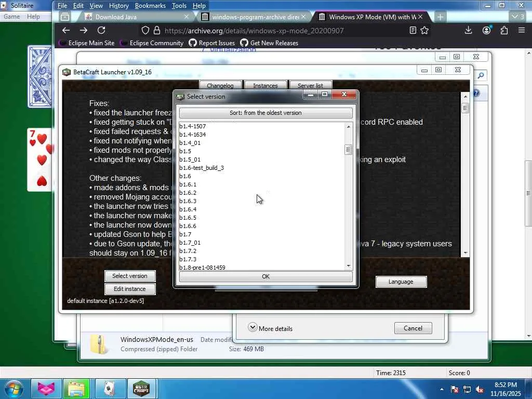Cancel the file copy dialog
This screenshot has height=399, width=532.
click(x=413, y=328)
